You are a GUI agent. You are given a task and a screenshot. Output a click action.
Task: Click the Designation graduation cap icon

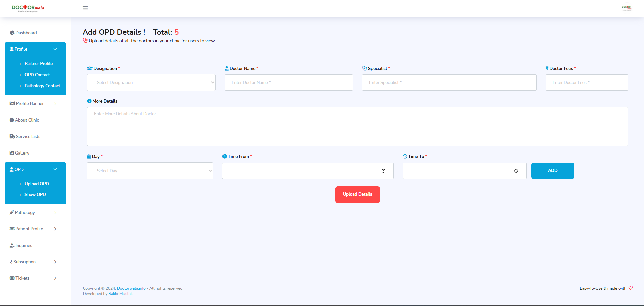pos(90,68)
